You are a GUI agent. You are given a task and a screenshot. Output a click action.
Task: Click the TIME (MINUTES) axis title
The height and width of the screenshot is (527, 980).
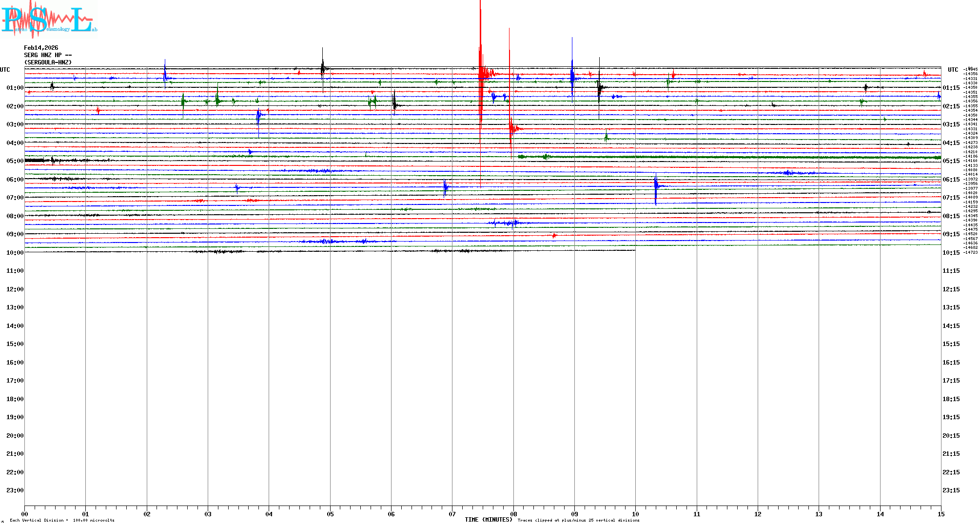pos(488,520)
